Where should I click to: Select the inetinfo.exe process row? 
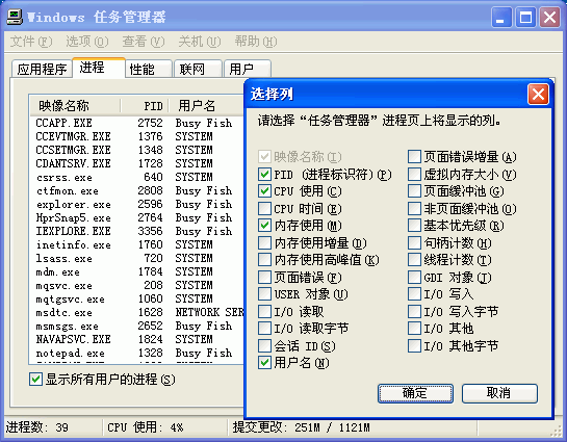tap(137, 245)
